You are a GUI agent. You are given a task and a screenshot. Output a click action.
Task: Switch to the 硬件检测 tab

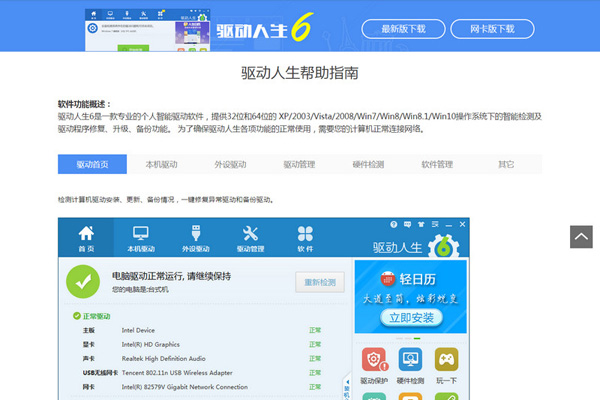[368, 164]
